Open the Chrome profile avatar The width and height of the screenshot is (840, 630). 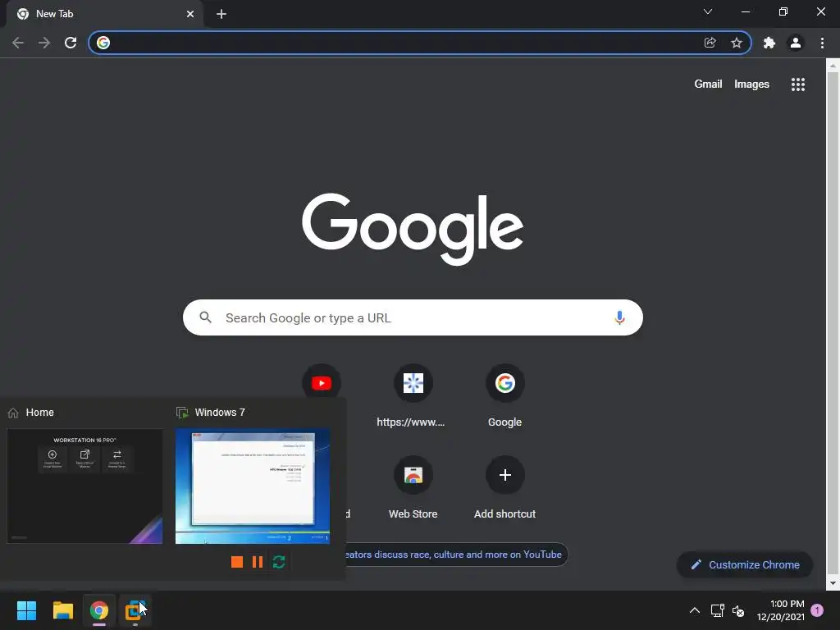(796, 43)
